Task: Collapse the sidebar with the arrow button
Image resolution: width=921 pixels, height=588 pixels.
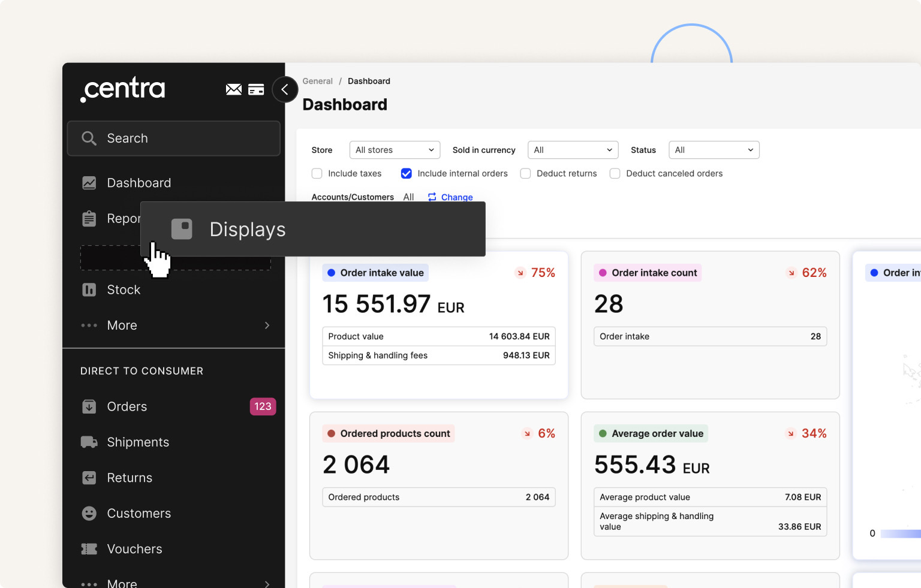Action: coord(285,90)
